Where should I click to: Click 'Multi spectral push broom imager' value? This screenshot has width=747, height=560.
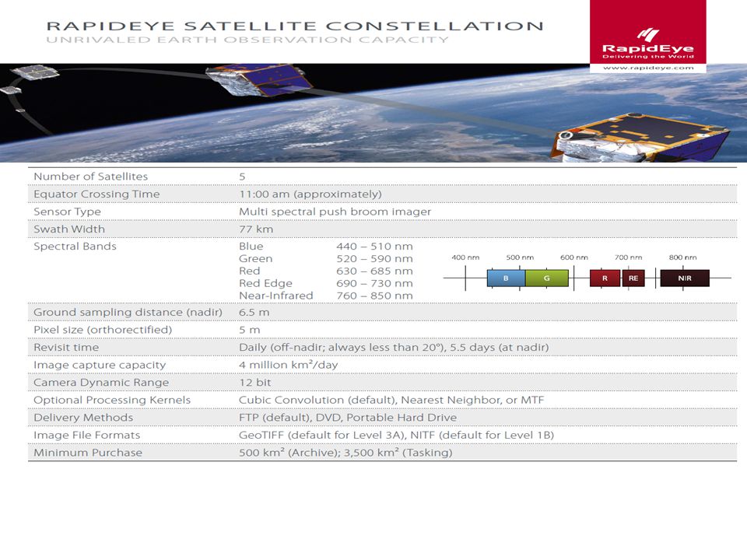335,212
